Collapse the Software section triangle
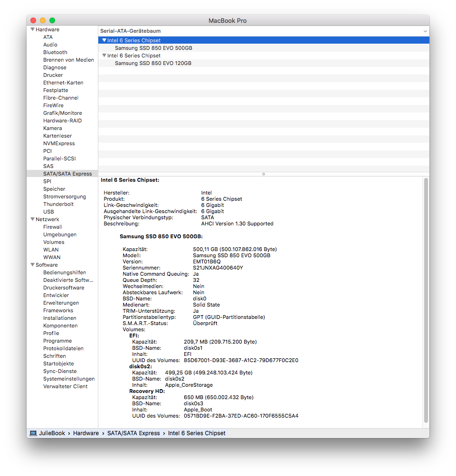This screenshot has height=476, width=456. [32, 265]
